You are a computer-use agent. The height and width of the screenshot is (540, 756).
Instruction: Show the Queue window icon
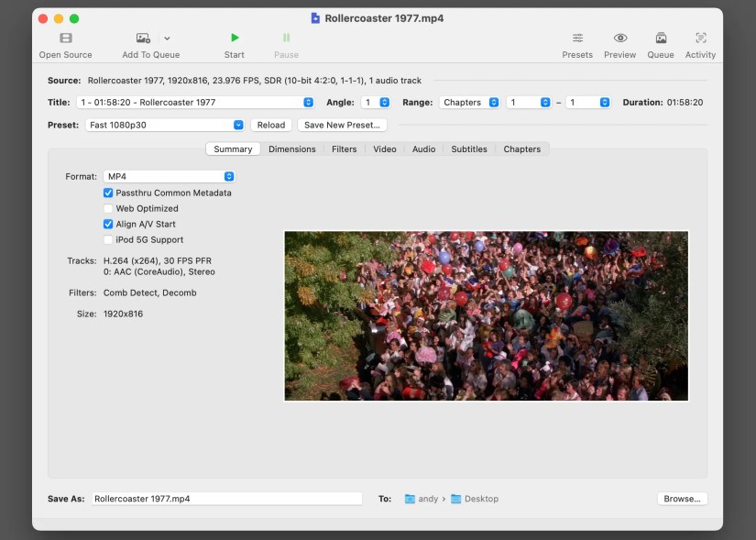(661, 39)
